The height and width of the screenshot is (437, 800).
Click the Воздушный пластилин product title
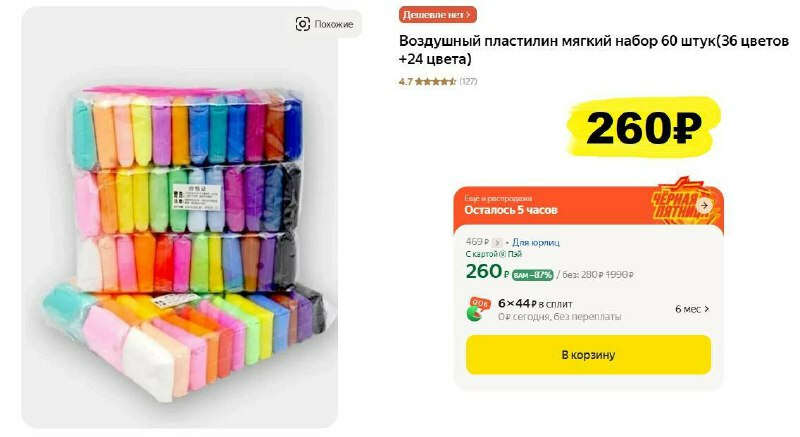point(594,50)
